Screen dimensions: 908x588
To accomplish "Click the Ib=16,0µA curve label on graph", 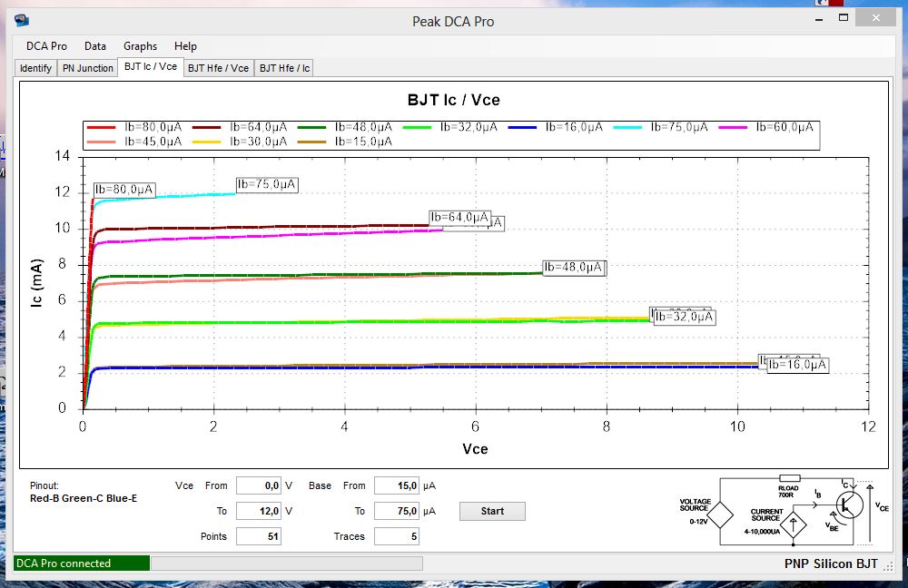I will [797, 365].
